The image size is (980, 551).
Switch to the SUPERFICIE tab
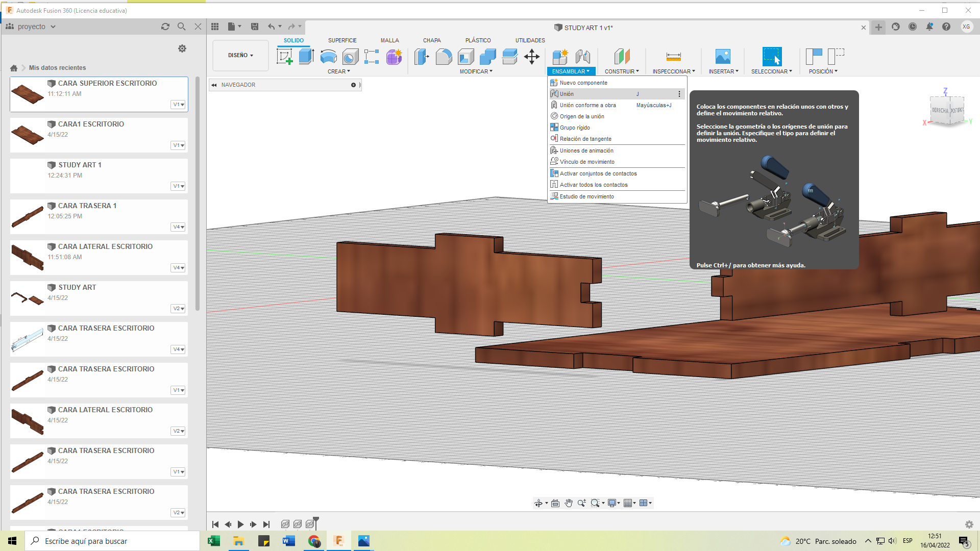tap(342, 42)
